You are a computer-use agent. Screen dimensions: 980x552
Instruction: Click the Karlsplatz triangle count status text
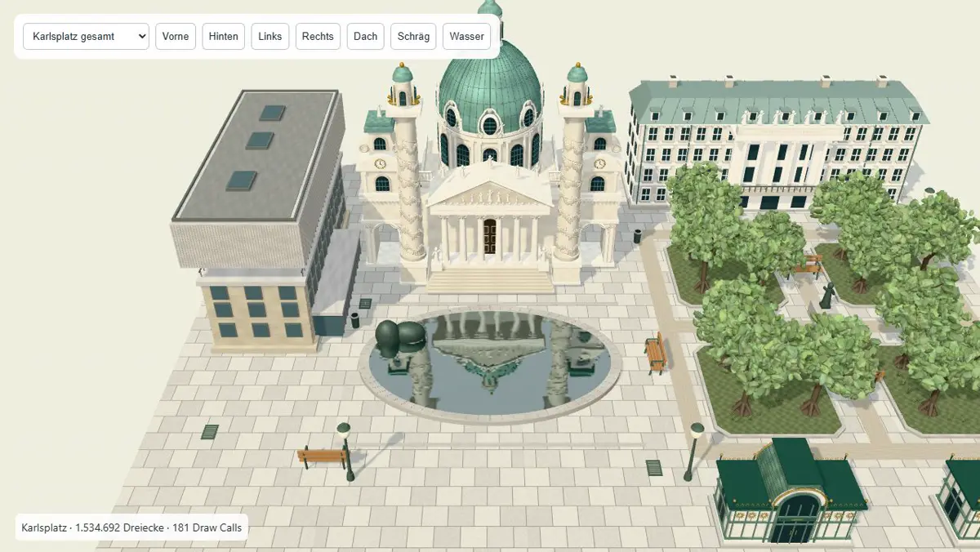(x=131, y=528)
